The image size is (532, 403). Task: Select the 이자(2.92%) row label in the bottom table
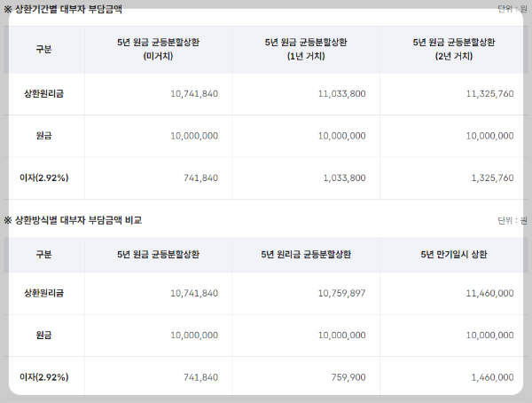click(43, 377)
